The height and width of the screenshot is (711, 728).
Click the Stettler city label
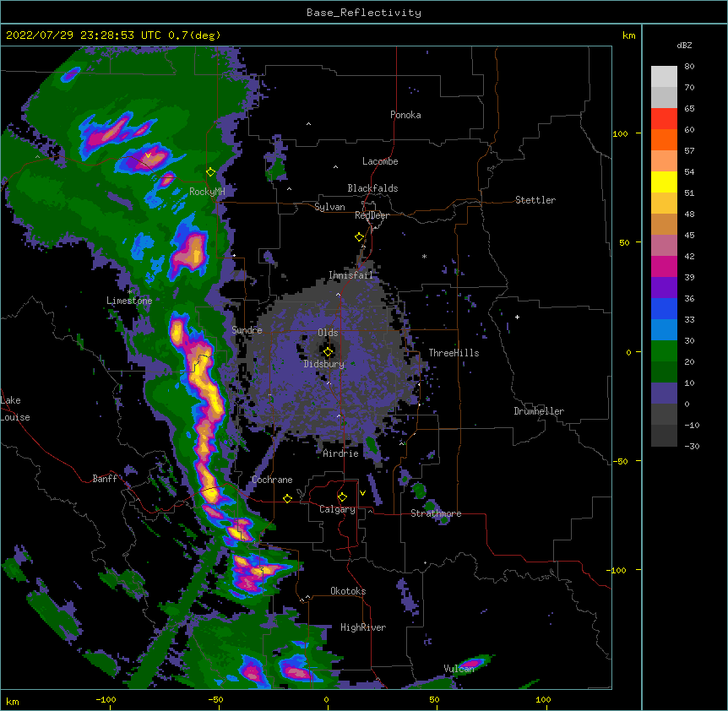pyautogui.click(x=535, y=200)
